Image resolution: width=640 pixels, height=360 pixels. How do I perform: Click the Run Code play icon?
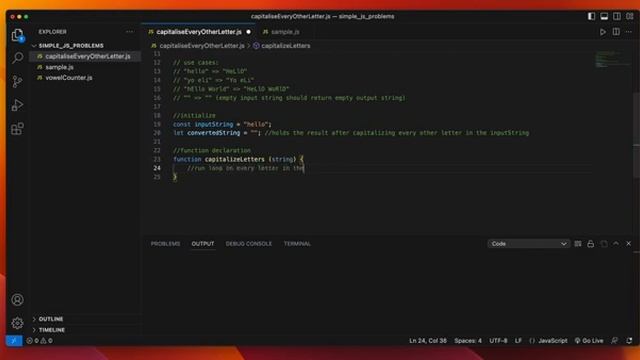[602, 32]
